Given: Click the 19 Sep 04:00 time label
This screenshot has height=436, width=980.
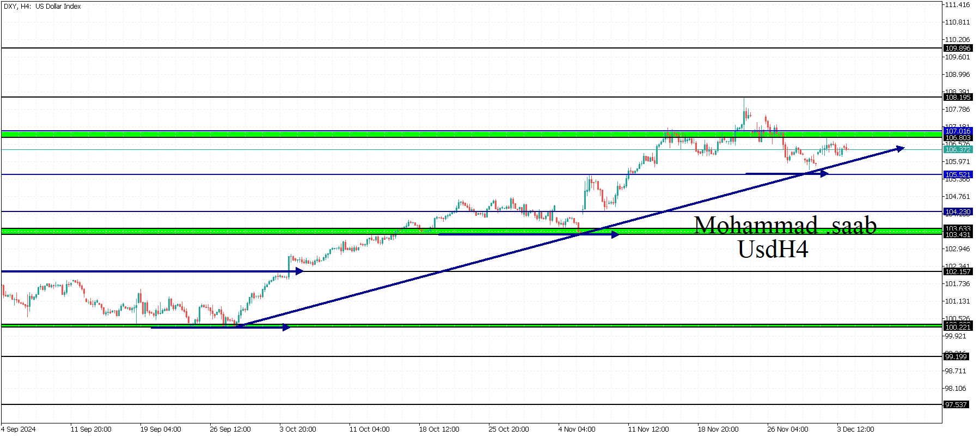Looking at the screenshot, I should (x=161, y=429).
